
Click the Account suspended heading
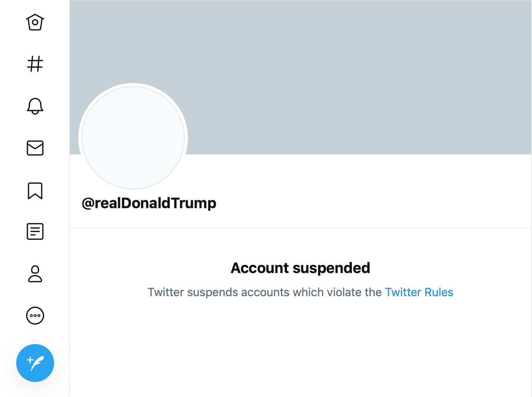click(301, 268)
